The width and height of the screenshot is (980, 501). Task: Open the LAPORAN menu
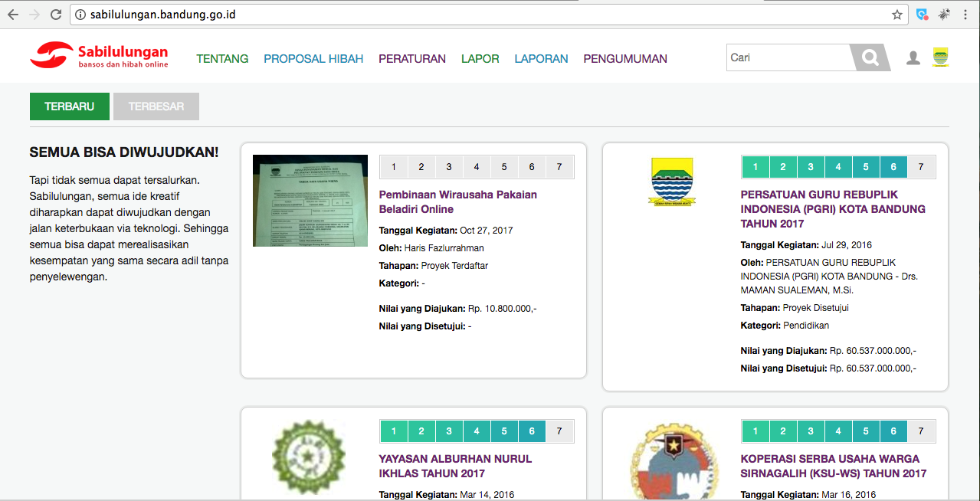click(541, 58)
